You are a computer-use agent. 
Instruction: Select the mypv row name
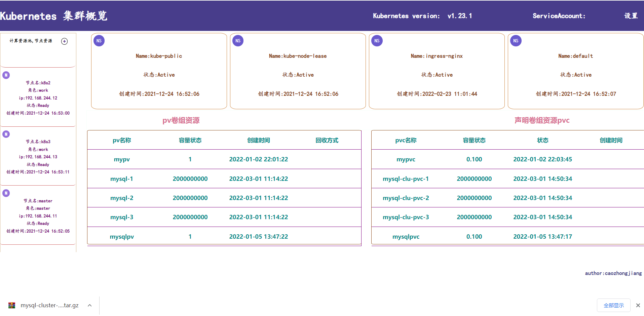(x=122, y=159)
